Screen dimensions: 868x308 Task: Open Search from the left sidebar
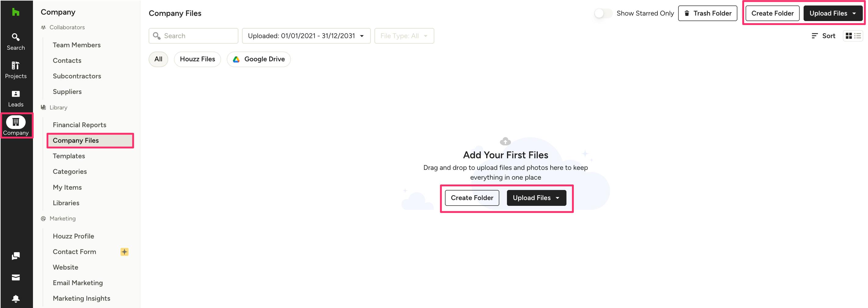coord(16,42)
